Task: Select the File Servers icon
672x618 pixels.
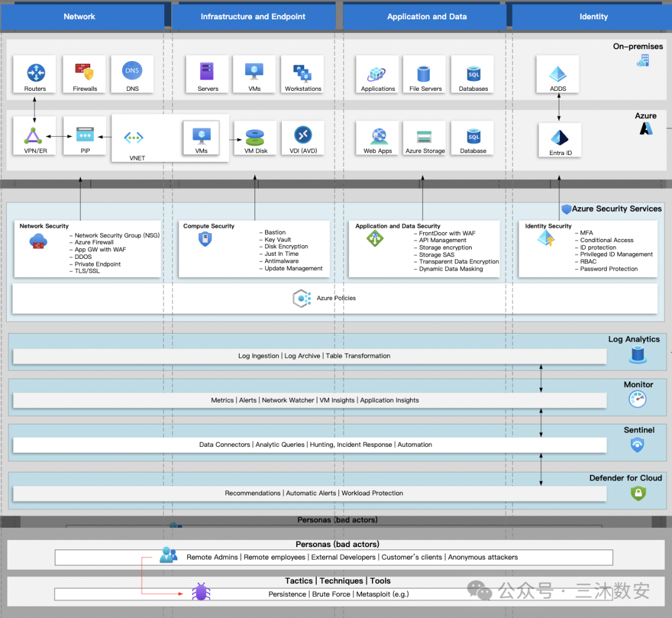Action: [424, 73]
